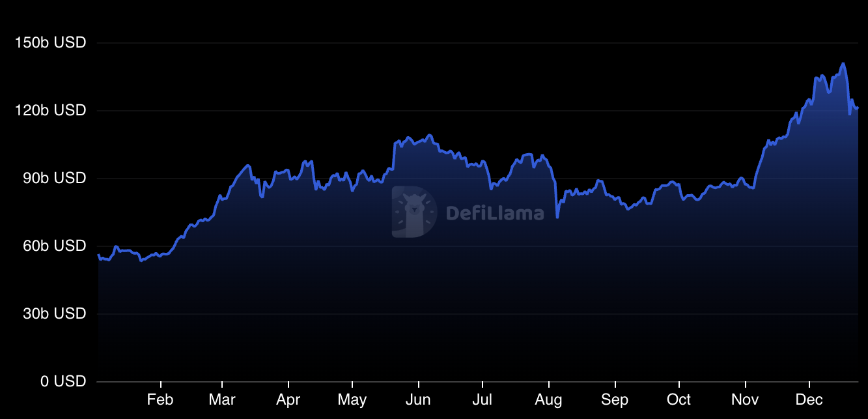Viewport: 868px width, 419px height.
Task: Select the Sep x-axis label
Action: click(x=615, y=400)
